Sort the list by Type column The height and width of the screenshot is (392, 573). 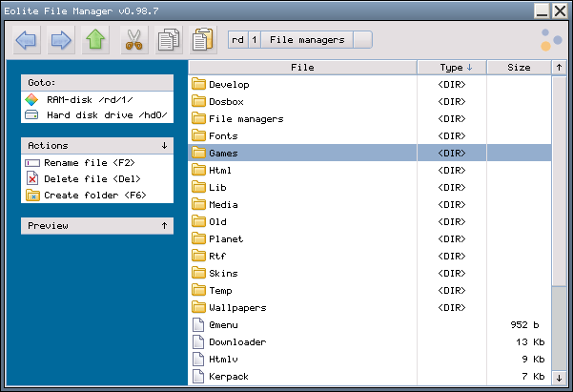click(x=452, y=68)
